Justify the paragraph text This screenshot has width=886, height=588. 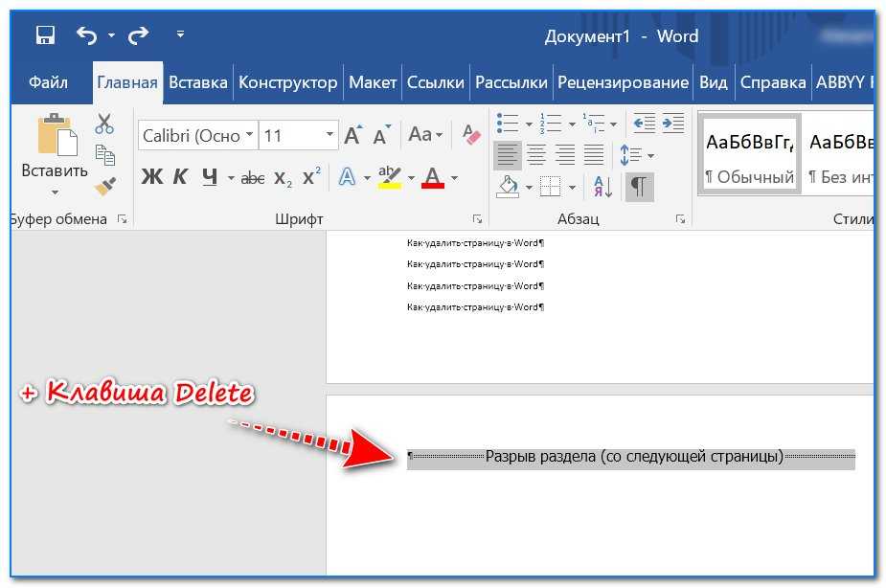coord(594,155)
